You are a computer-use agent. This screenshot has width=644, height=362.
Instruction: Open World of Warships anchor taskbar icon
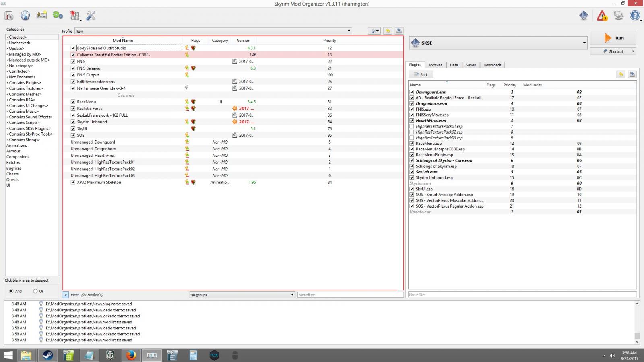110,355
